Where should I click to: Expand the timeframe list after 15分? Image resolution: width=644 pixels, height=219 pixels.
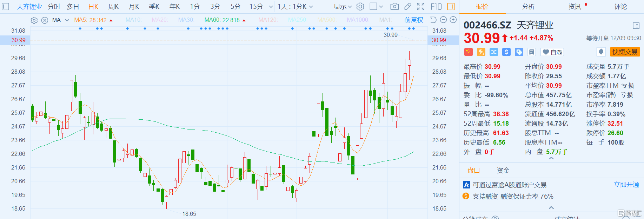point(271,7)
